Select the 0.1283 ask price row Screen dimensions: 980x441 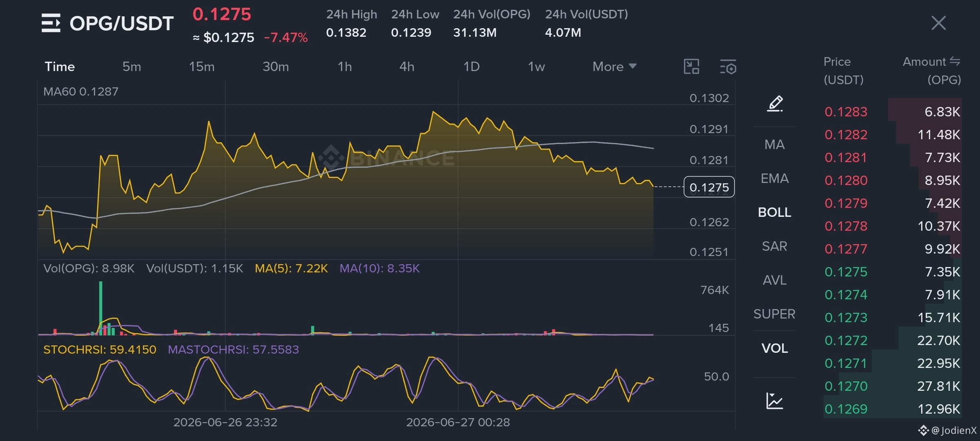(x=892, y=111)
